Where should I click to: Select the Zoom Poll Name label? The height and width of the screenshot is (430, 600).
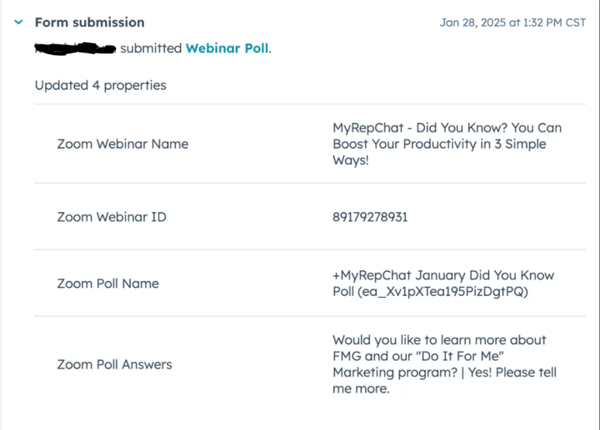coord(108,283)
